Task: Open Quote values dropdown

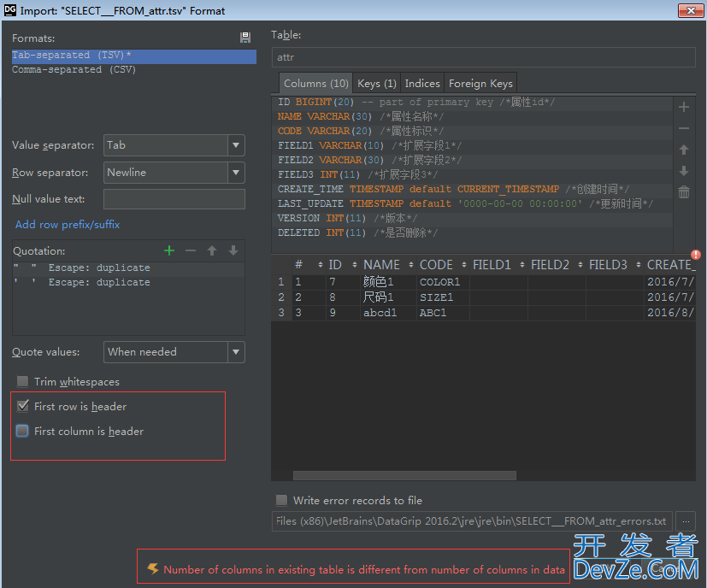Action: pos(236,352)
